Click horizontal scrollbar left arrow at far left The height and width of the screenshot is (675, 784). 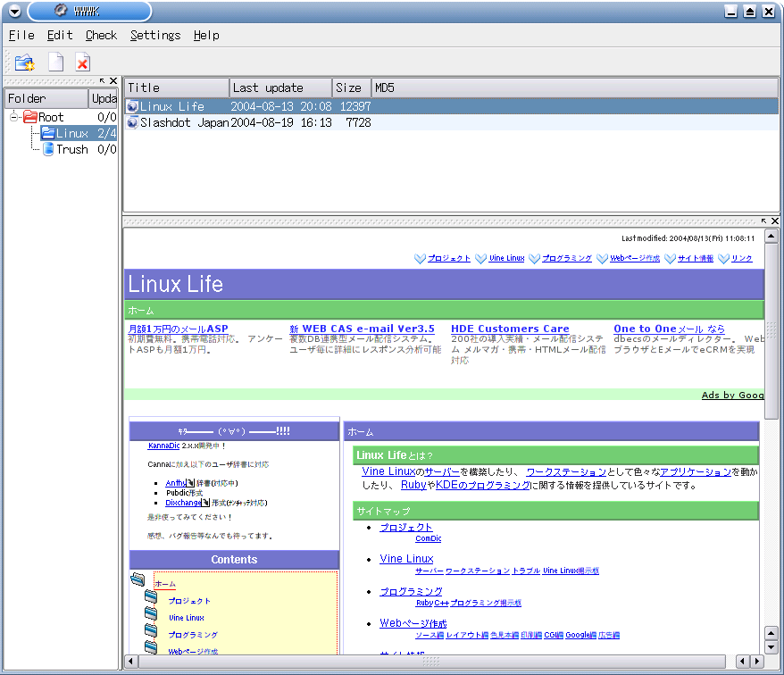pyautogui.click(x=131, y=662)
